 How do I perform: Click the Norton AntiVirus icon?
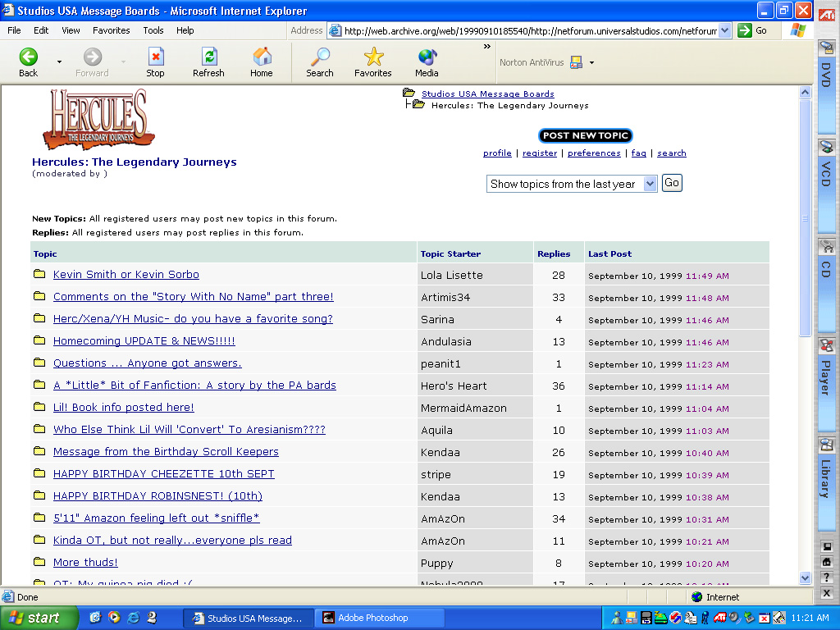577,62
